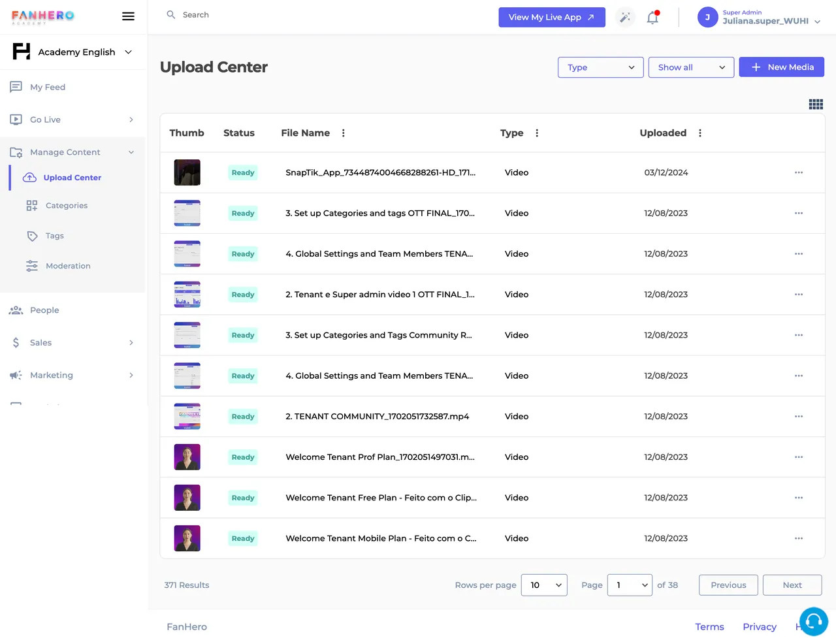This screenshot has width=836, height=644.
Task: Open the Type filter dropdown
Action: click(x=601, y=67)
